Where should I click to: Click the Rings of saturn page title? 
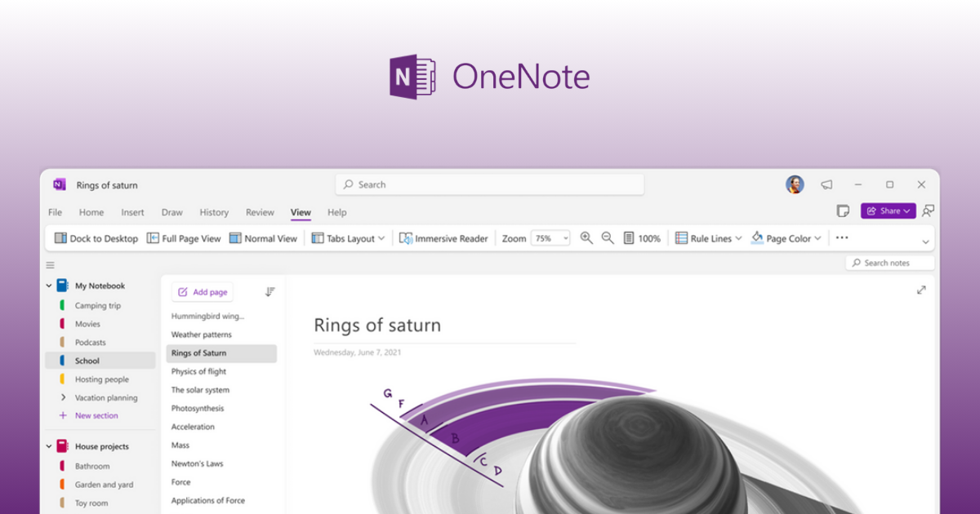pos(377,325)
